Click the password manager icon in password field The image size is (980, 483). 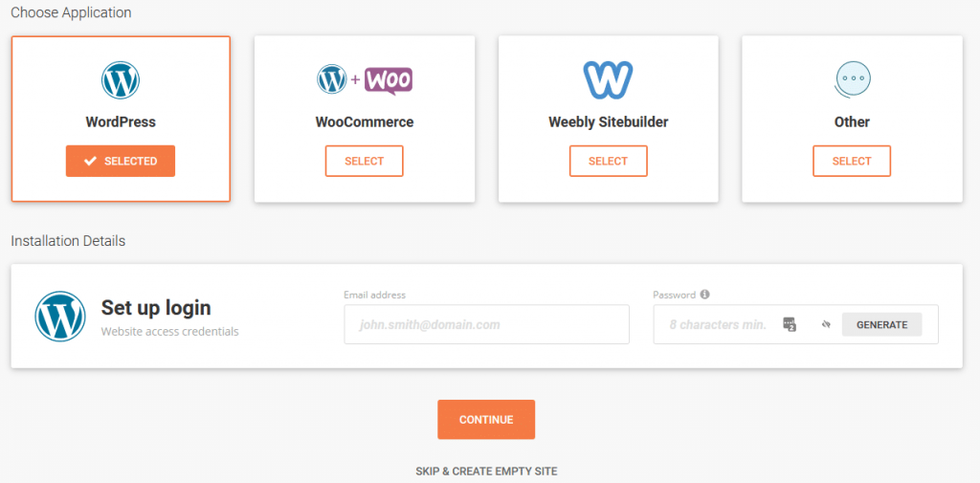[x=790, y=324]
